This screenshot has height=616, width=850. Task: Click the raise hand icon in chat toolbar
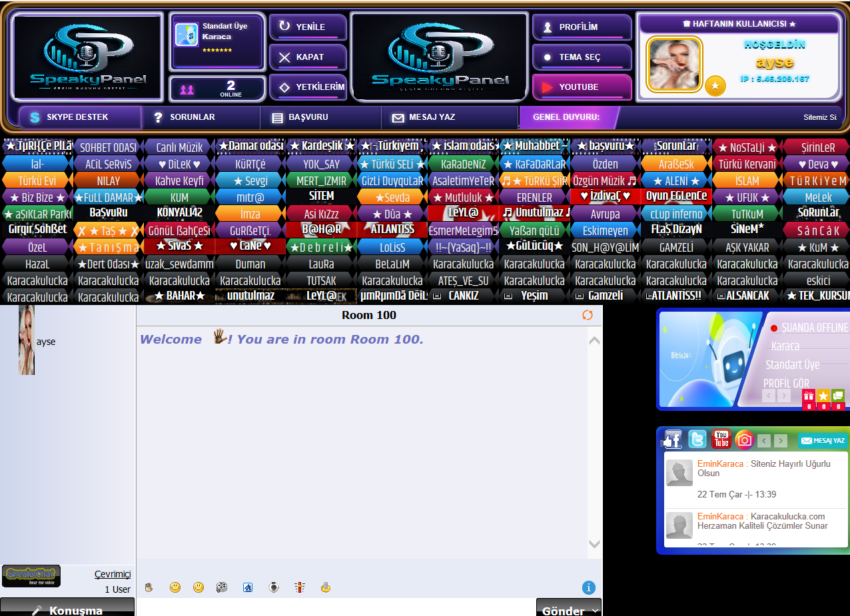point(149,587)
